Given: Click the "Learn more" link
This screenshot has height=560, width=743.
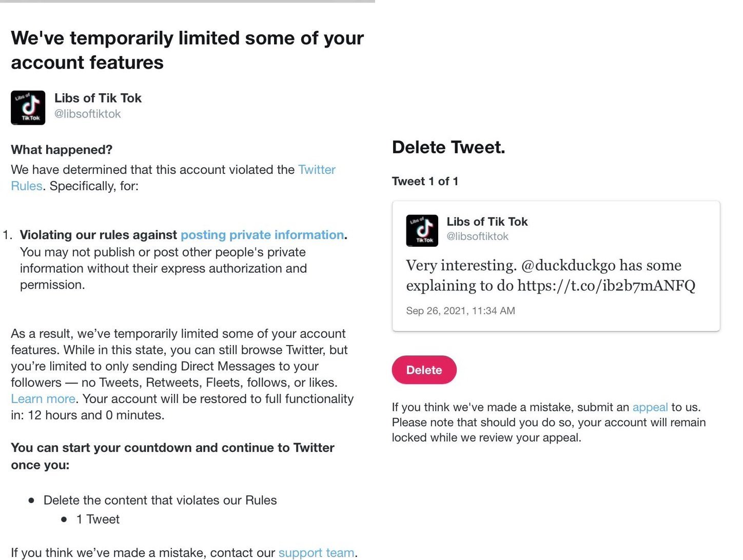Looking at the screenshot, I should coord(43,399).
